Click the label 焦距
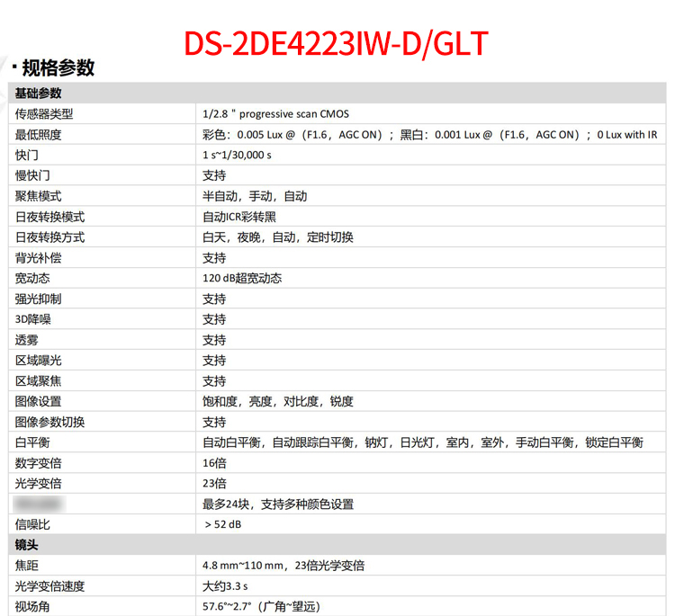Screen dimensions: 675x616 coord(27,566)
